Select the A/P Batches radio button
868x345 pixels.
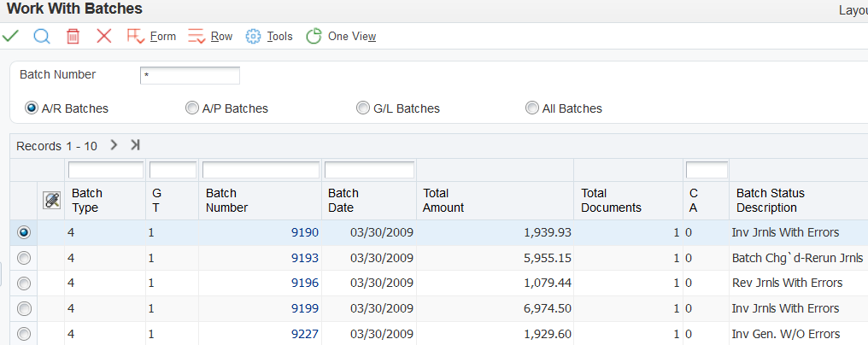pyautogui.click(x=192, y=108)
